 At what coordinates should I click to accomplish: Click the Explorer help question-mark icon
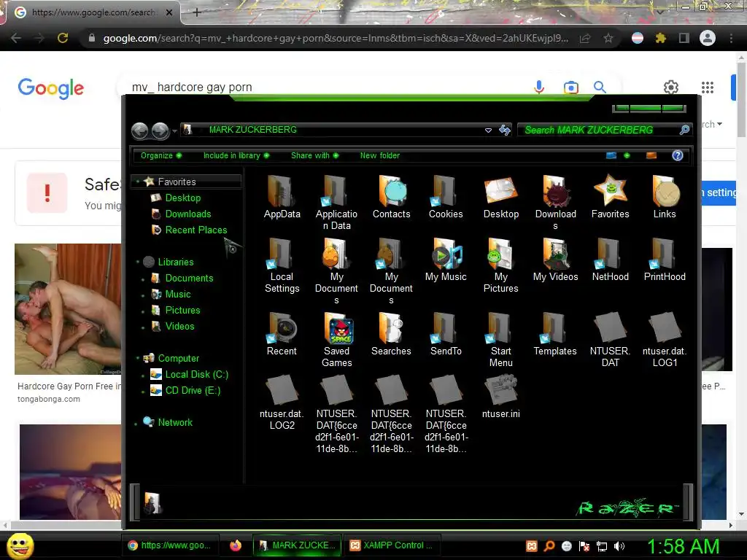[678, 155]
